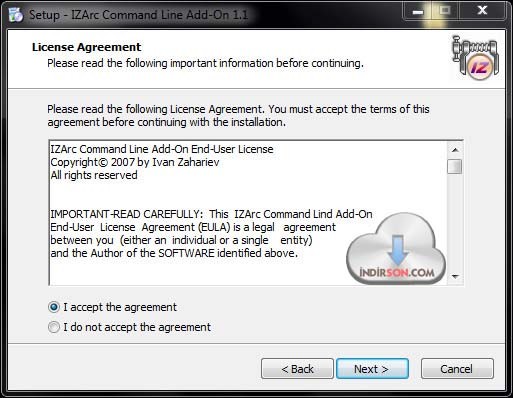Minimize the Setup window
The height and width of the screenshot is (398, 513).
click(x=417, y=12)
